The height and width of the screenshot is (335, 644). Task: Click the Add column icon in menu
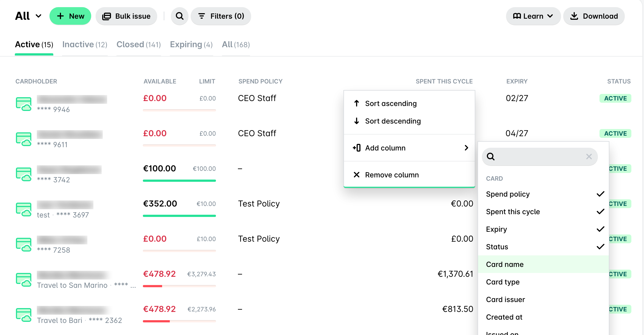pyautogui.click(x=357, y=148)
